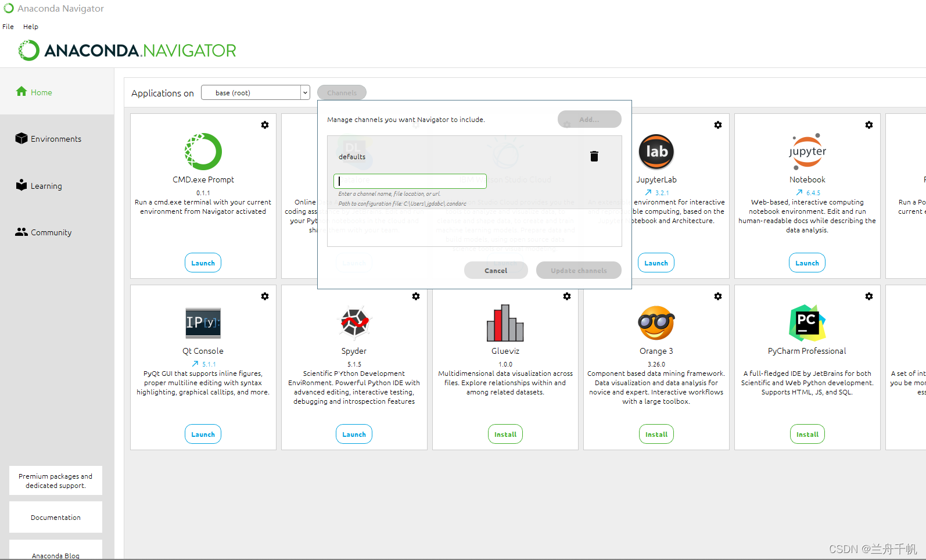Click the PyCharm Professional PC icon

coord(807,323)
